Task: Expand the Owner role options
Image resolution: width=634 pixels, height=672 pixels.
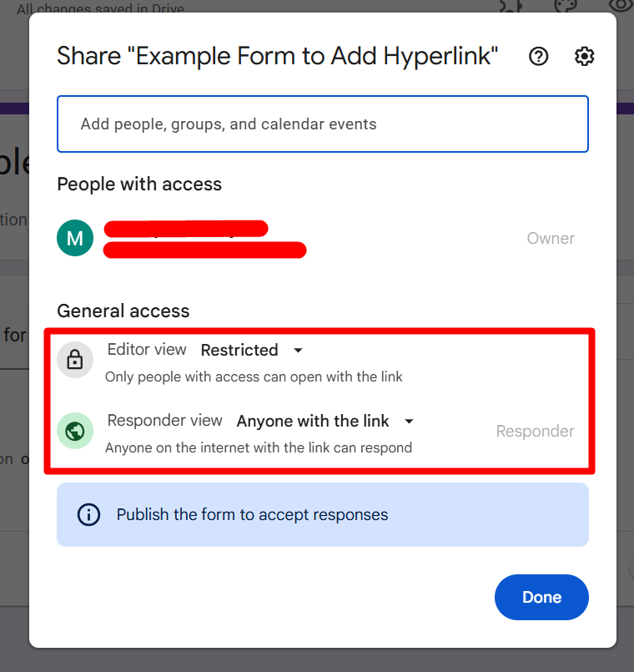Action: (x=551, y=238)
